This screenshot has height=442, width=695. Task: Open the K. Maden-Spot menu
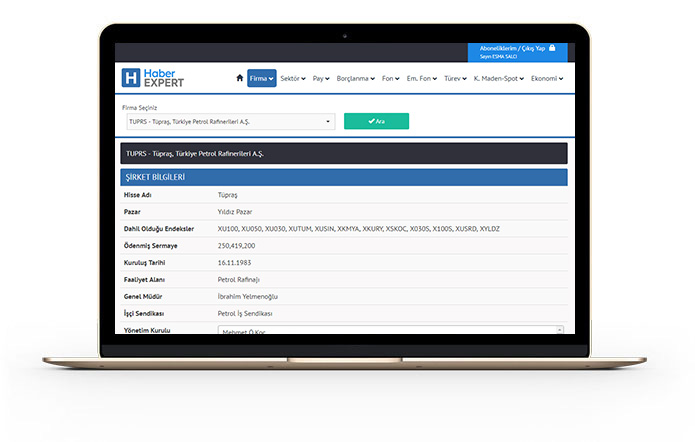(x=499, y=78)
